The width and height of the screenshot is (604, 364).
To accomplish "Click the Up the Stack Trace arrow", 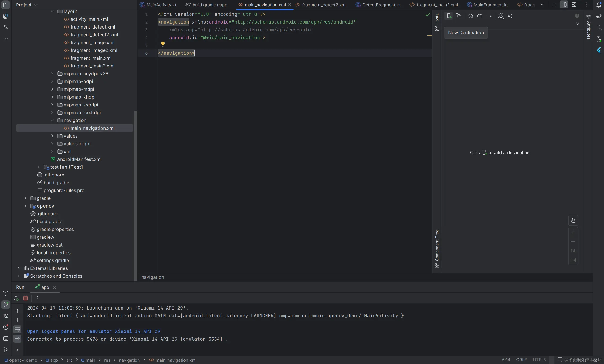I will coord(17,311).
